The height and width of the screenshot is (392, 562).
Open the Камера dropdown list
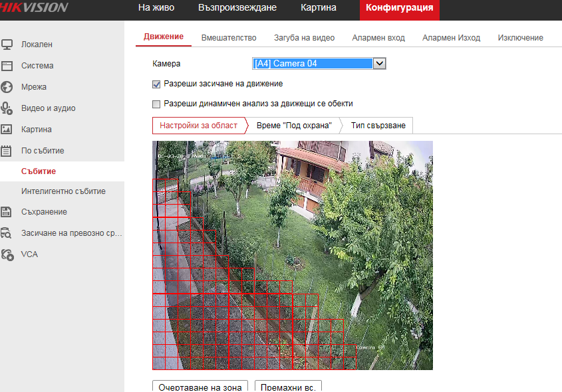[379, 64]
